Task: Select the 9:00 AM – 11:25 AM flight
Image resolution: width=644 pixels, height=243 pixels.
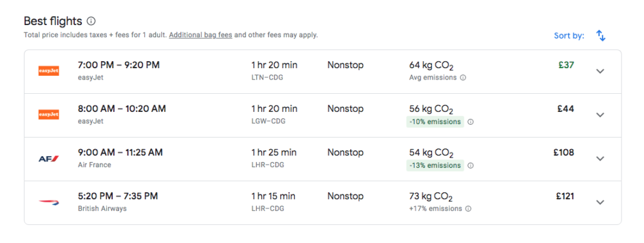Action: coord(323,159)
